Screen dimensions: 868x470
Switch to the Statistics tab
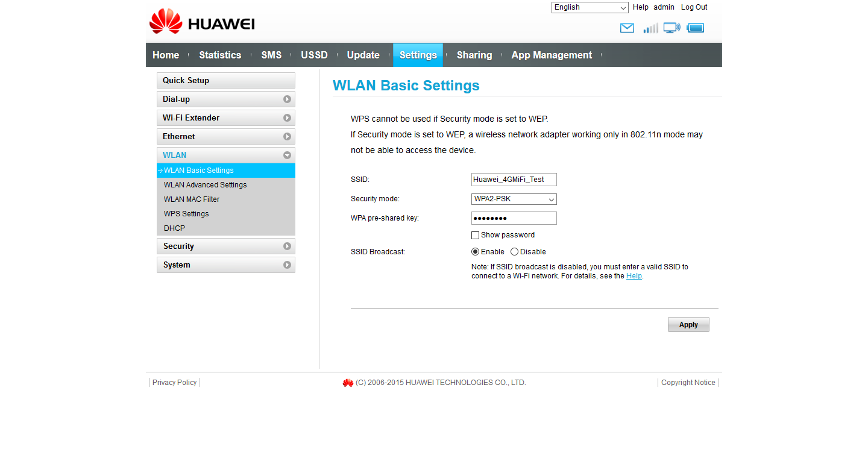220,55
